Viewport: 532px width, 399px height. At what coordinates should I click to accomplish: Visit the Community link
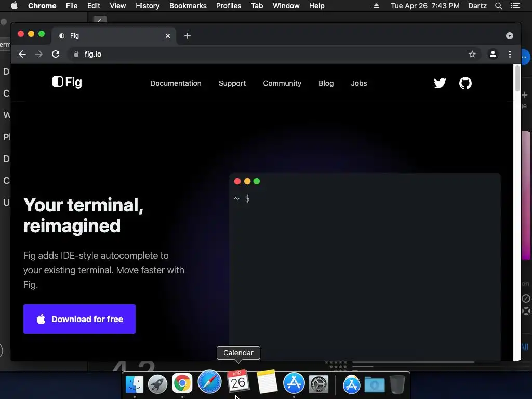pos(282,83)
